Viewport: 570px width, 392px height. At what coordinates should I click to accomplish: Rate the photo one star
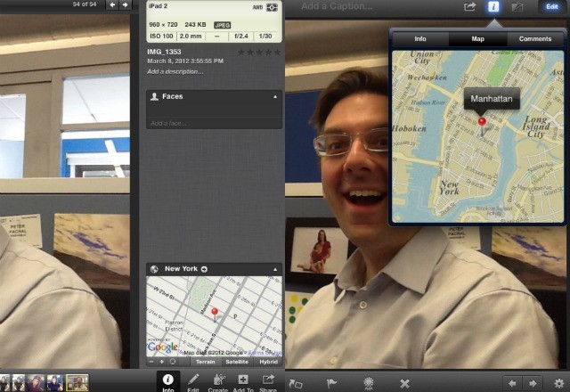coord(240,53)
